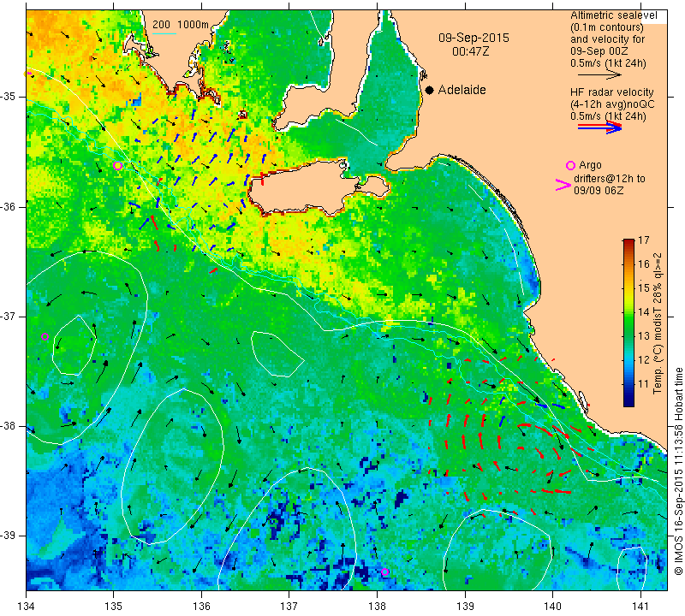
Task: Click the IMOS copyright timestamp text
Action: [678, 471]
